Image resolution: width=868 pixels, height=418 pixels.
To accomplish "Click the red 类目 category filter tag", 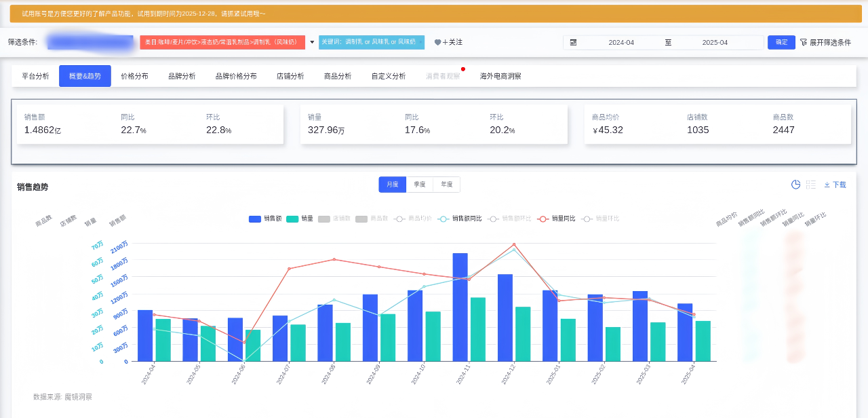I will pyautogui.click(x=222, y=42).
